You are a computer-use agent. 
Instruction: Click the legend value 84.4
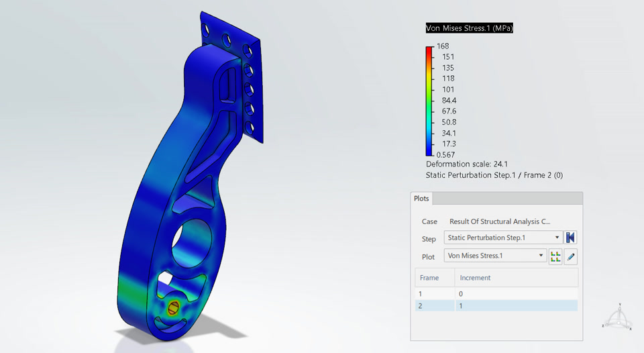(449, 100)
